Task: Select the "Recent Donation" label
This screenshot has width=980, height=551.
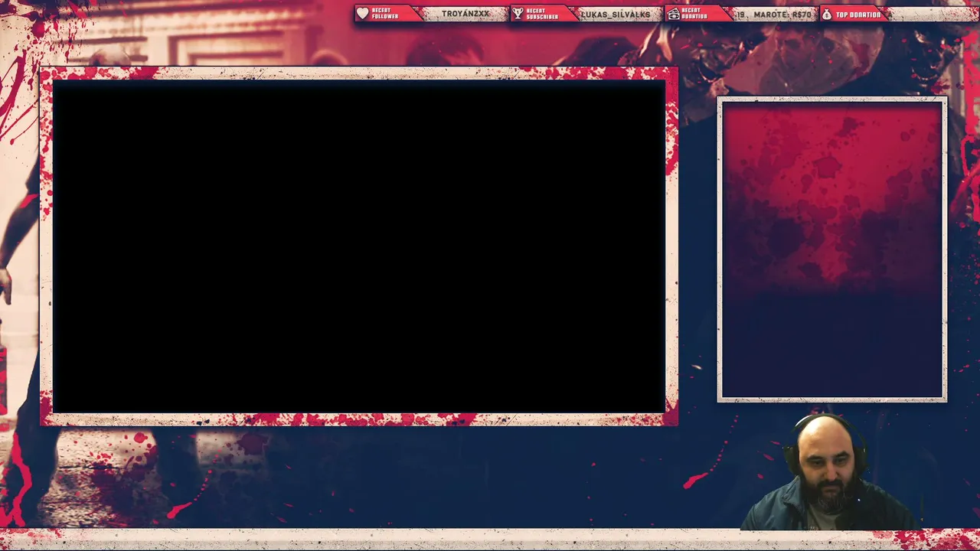Action: click(694, 14)
